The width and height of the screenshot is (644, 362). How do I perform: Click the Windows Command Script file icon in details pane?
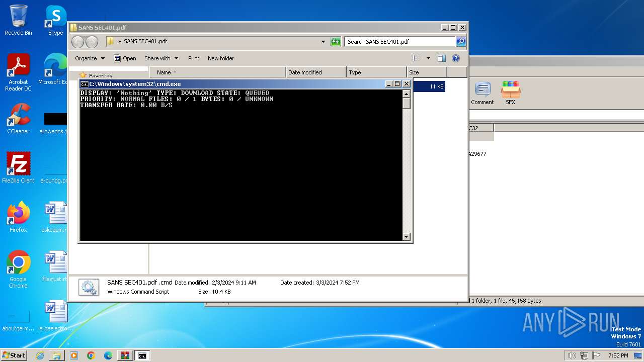89,287
